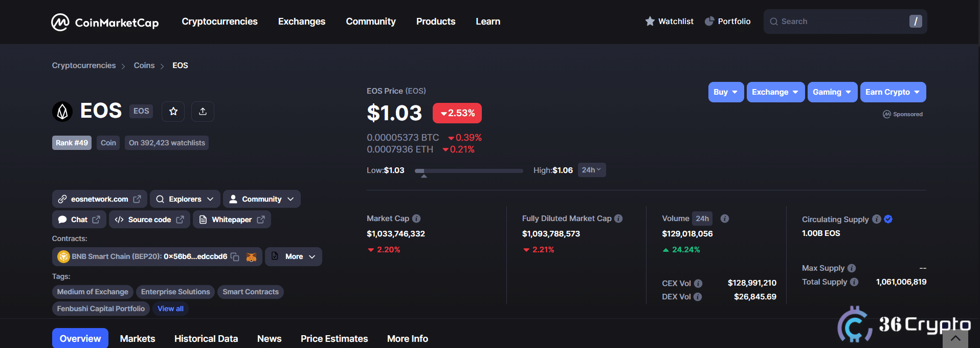Open the Learn menu

488,21
